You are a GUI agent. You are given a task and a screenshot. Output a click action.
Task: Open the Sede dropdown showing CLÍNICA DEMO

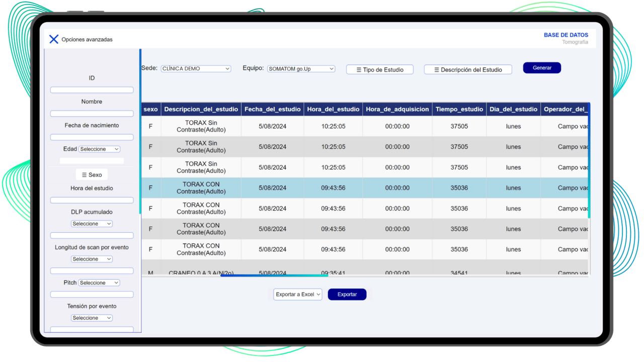pyautogui.click(x=196, y=69)
